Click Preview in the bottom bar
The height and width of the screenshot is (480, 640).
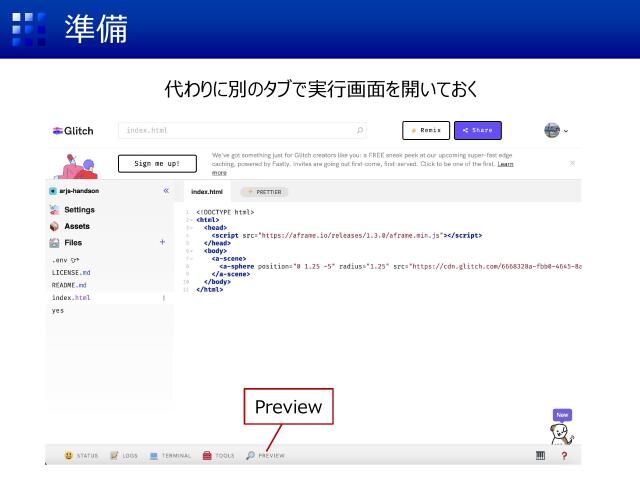pyautogui.click(x=265, y=455)
